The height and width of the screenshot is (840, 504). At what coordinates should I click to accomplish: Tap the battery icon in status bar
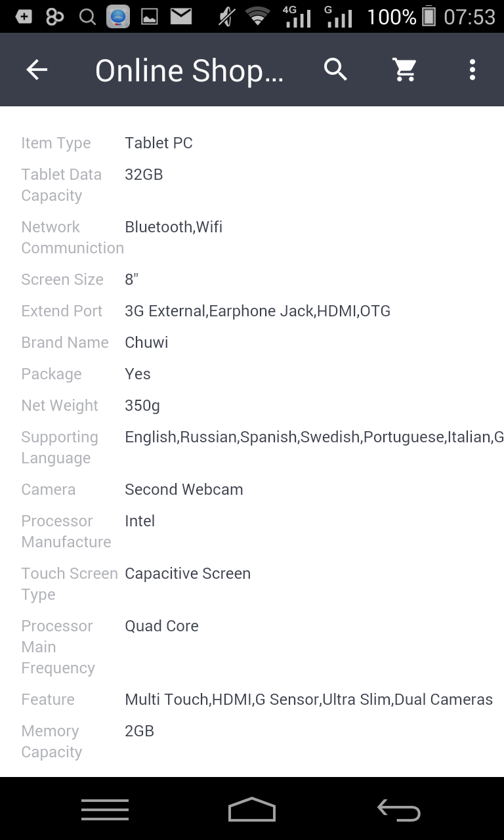(x=429, y=16)
